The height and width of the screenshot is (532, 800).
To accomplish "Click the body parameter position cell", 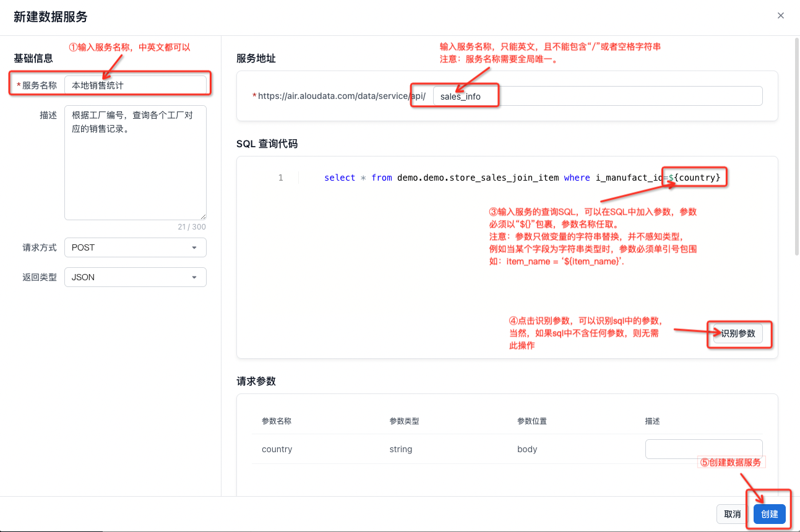I will pyautogui.click(x=527, y=449).
